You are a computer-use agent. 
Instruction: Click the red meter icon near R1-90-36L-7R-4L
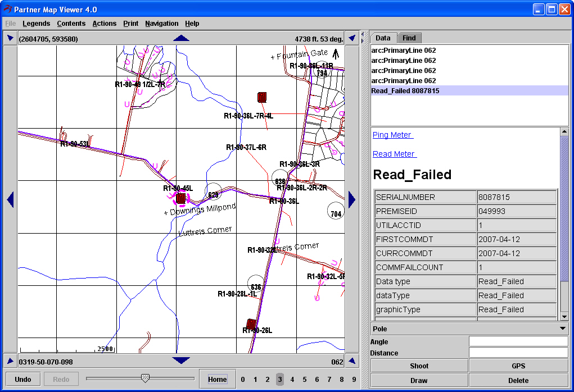261,97
